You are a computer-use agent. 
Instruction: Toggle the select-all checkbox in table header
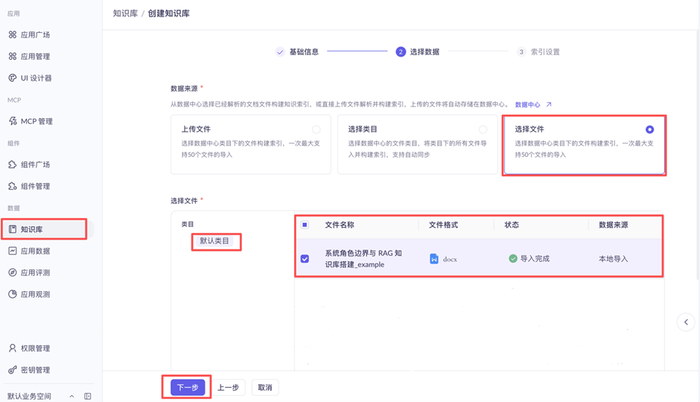tap(304, 225)
